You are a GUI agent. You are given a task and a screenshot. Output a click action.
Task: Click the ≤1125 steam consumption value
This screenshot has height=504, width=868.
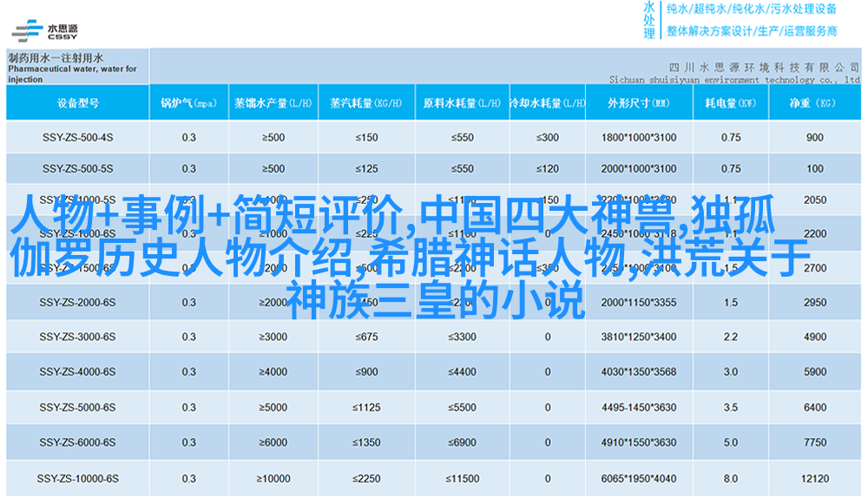point(366,407)
